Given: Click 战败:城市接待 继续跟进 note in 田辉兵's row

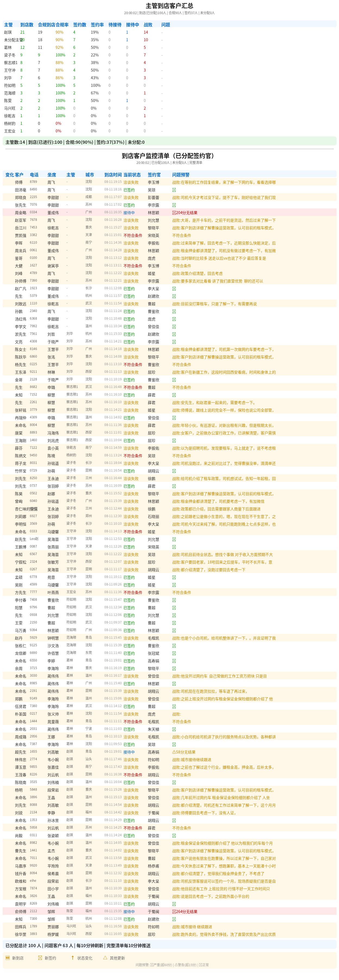Looking at the screenshot, I should click(x=192, y=927).
